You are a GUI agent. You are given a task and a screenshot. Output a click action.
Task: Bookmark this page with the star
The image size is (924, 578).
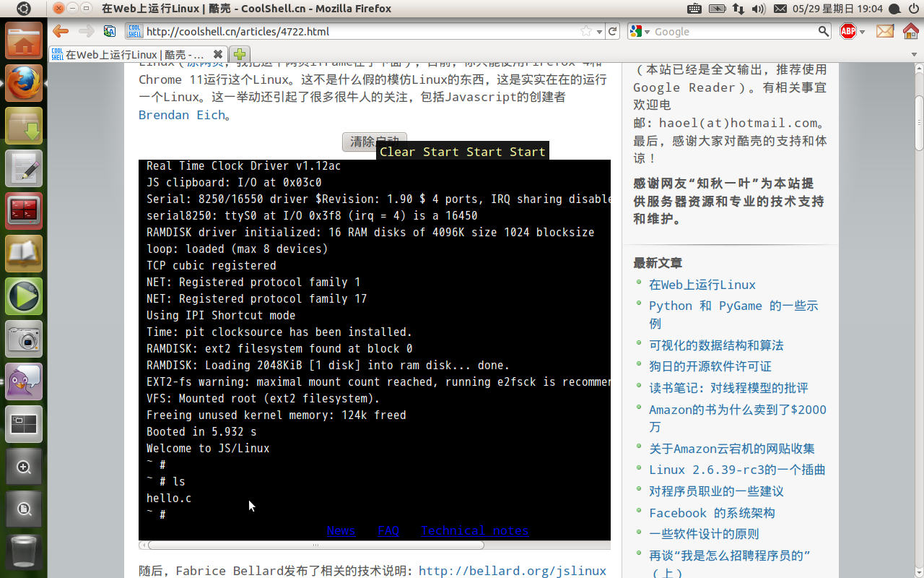[586, 31]
